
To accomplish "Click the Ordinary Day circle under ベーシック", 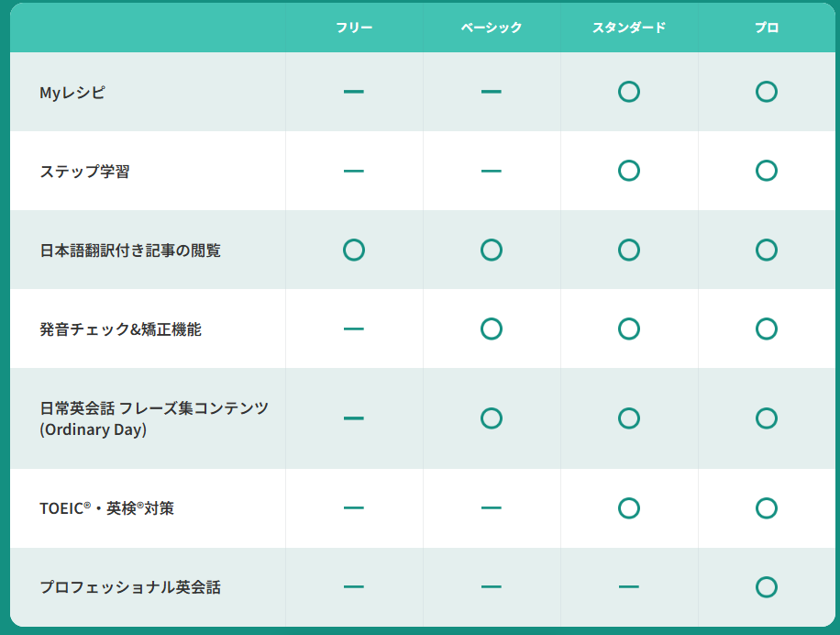I will coord(492,418).
